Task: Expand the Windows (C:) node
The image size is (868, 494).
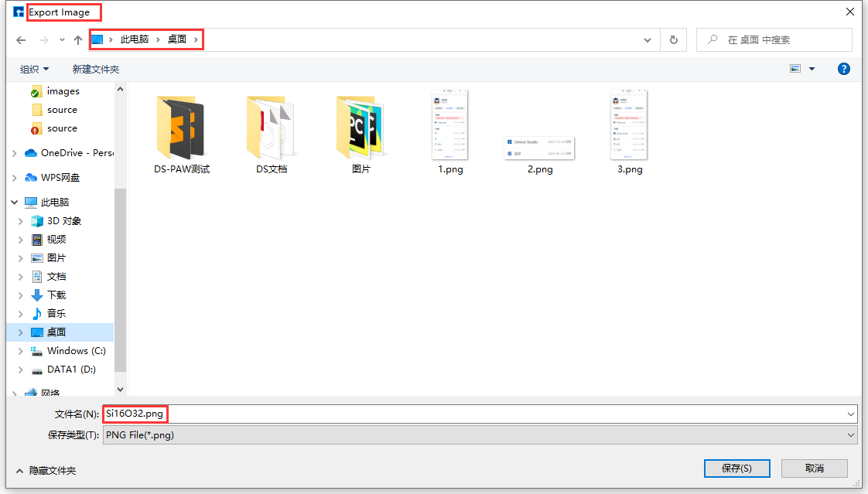Action: point(20,351)
